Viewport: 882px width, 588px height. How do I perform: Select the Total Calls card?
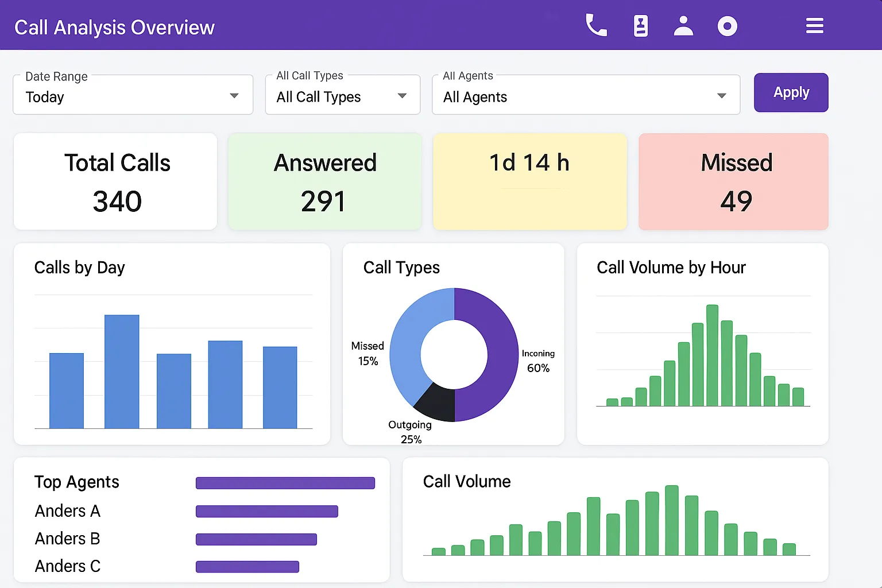point(115,181)
